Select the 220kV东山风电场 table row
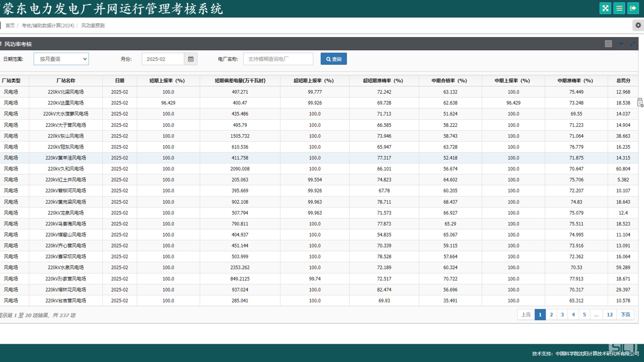 66,136
